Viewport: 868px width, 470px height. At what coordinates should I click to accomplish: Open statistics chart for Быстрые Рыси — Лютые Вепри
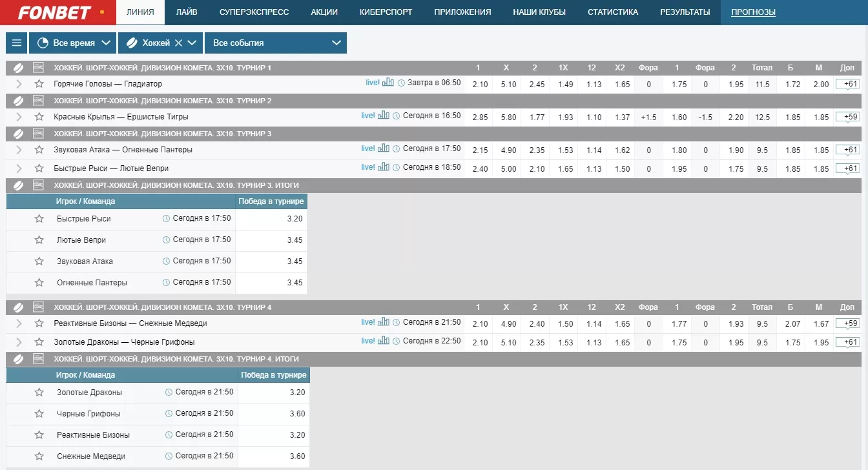[x=384, y=167]
